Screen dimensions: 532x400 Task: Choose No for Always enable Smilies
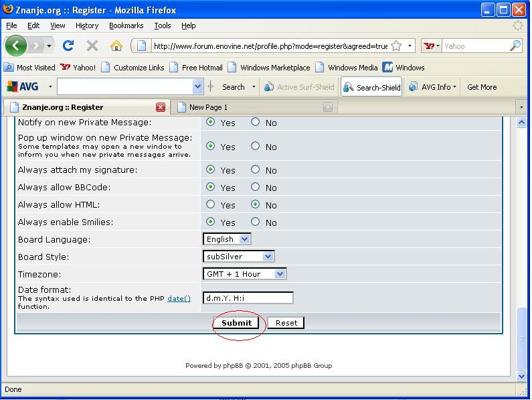(255, 222)
